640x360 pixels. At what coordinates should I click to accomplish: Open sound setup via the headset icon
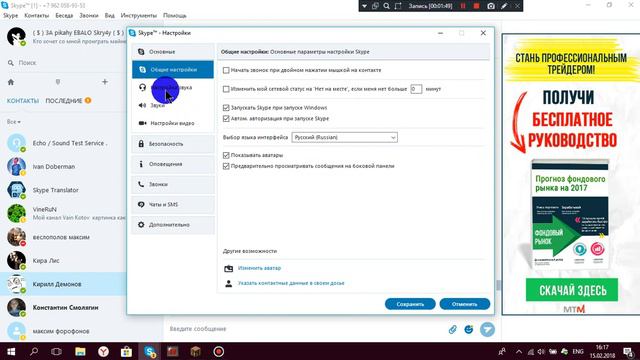(142, 87)
